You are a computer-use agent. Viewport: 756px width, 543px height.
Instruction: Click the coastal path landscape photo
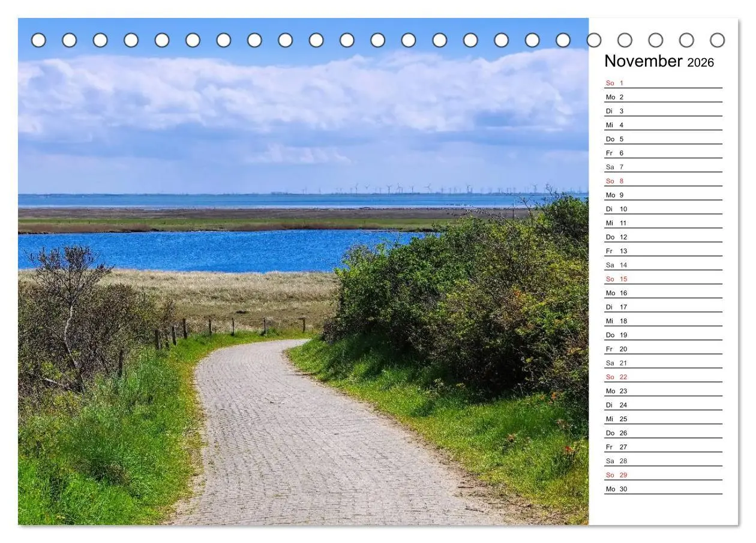click(303, 271)
